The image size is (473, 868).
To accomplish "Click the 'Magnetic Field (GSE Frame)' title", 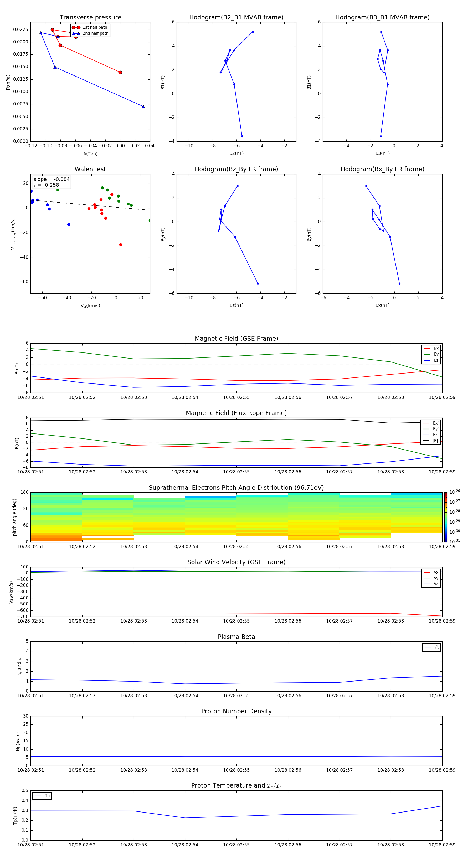I will click(x=236, y=339).
